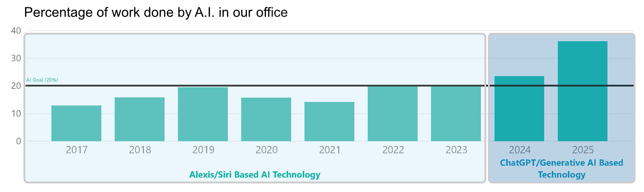
Task: Click the Alexis/Siri Based AI Technology label
Action: (x=255, y=175)
